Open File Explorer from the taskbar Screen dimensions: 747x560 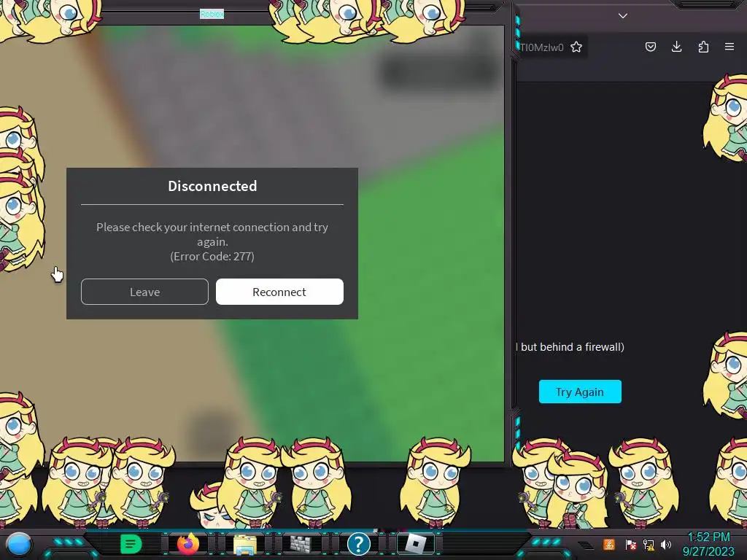tap(245, 544)
